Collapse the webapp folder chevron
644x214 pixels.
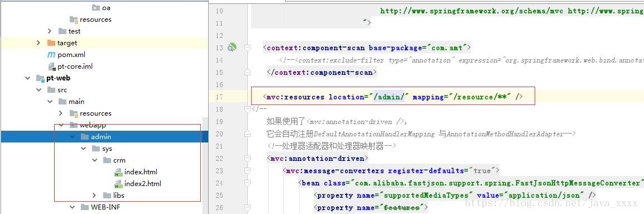(x=61, y=125)
